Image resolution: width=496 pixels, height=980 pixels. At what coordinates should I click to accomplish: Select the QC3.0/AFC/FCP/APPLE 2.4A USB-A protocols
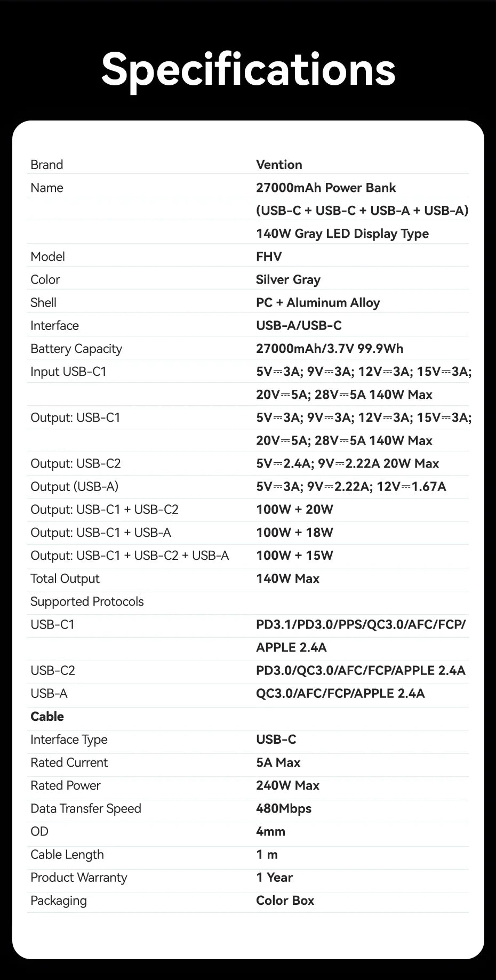coord(340,693)
